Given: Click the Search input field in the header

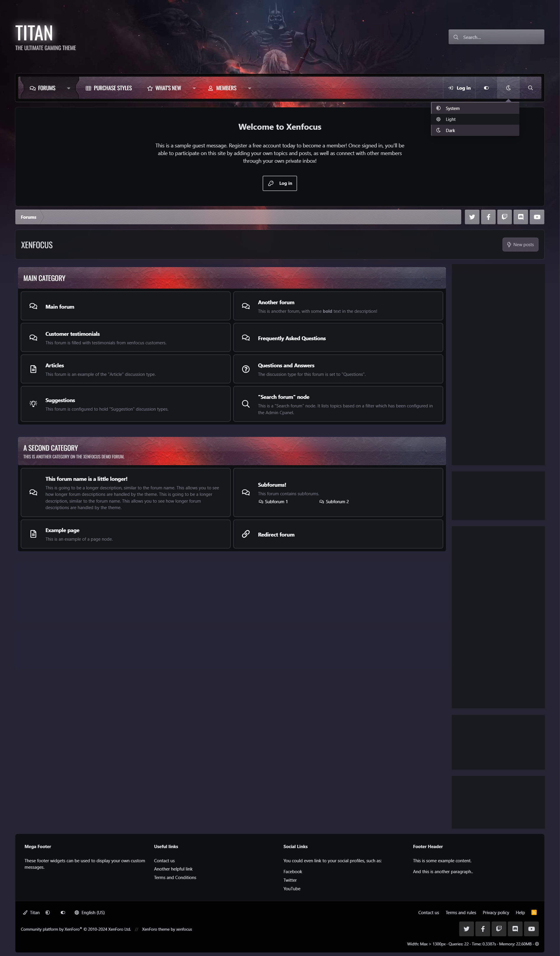Looking at the screenshot, I should pos(501,37).
